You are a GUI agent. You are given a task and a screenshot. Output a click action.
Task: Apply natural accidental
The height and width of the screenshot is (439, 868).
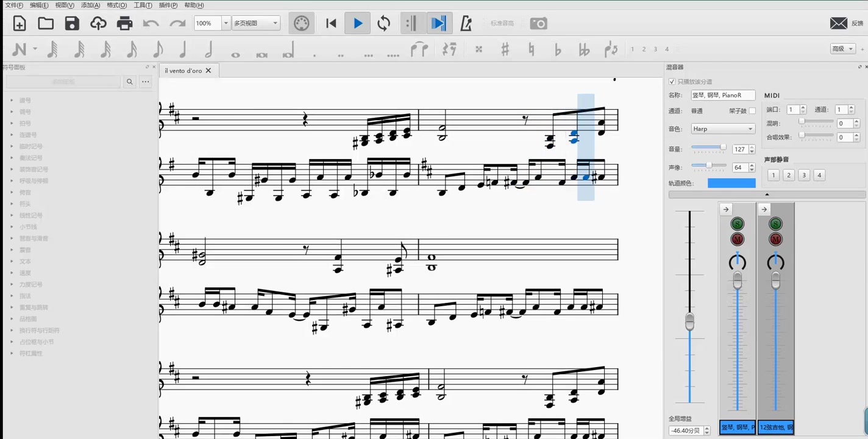(532, 49)
